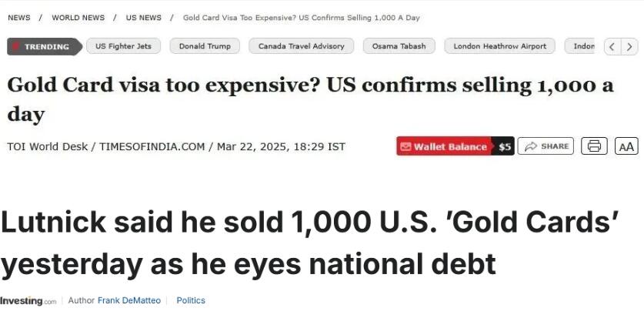Click the Lutnick Gold Cards headline
This screenshot has height=318, width=644.
click(310, 243)
